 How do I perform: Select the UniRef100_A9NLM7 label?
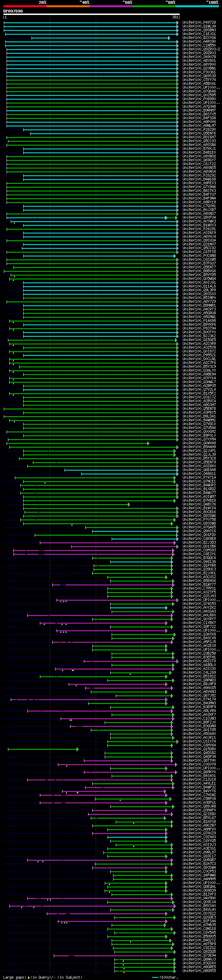(x=199, y=125)
